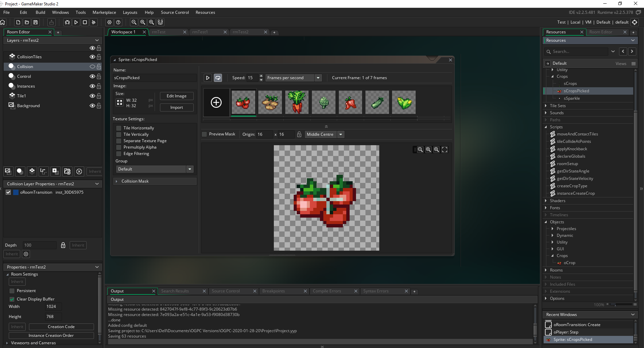Play the sCropsPicked sprite animation
The height and width of the screenshot is (348, 644).
207,77
